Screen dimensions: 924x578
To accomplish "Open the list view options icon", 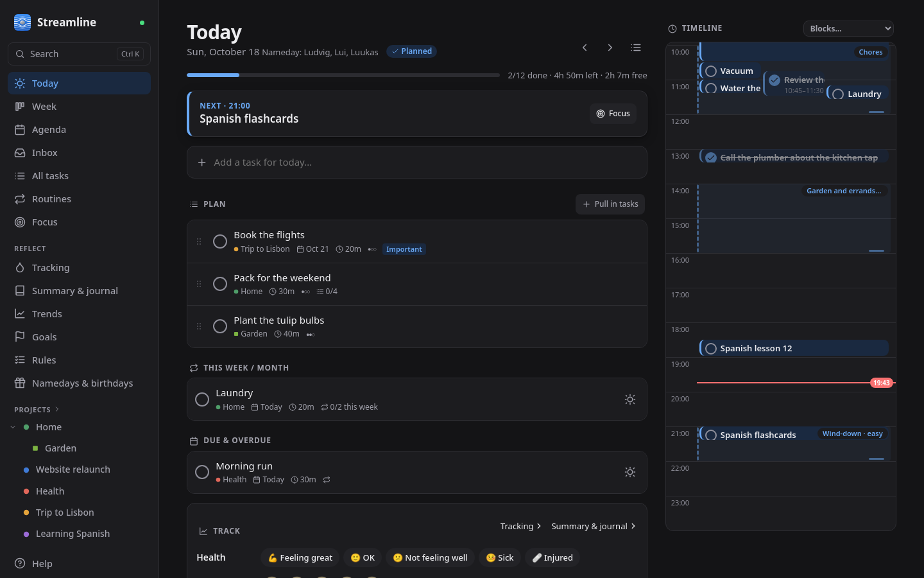I will click(636, 48).
